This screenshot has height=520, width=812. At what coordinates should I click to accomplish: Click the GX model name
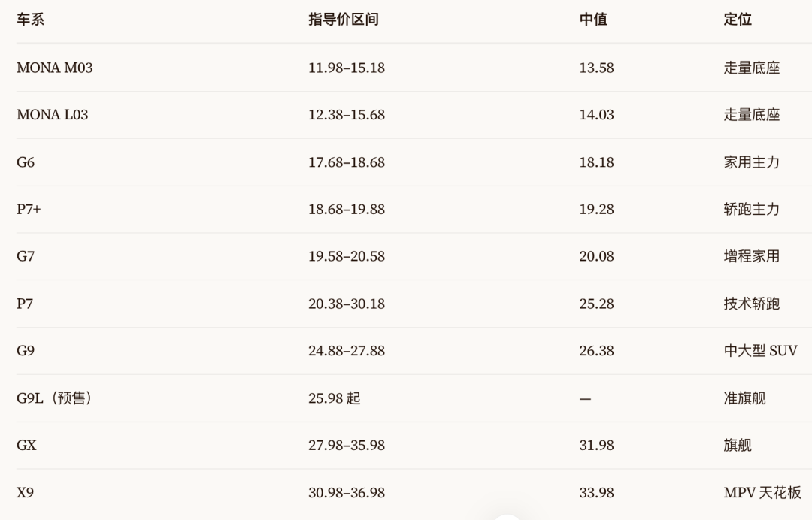[26, 446]
